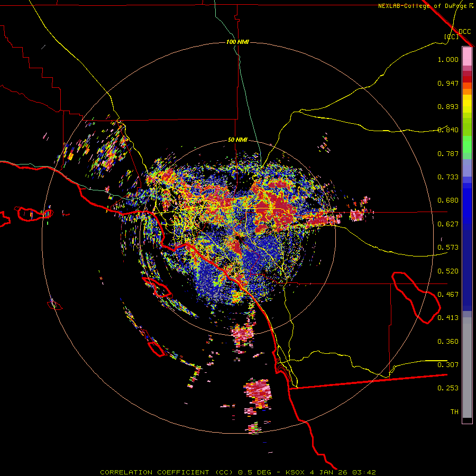The image size is (476, 476).
Task: Click the color scale value 0.413
Action: click(448, 318)
